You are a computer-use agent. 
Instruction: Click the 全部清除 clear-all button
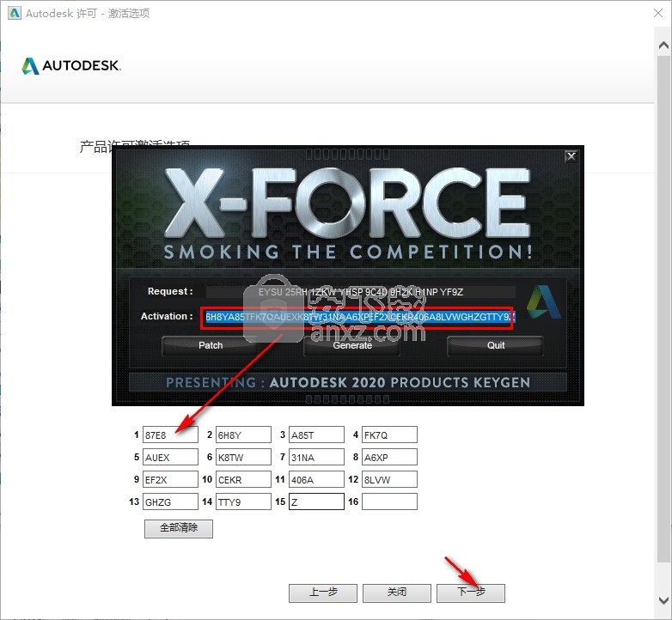(178, 528)
